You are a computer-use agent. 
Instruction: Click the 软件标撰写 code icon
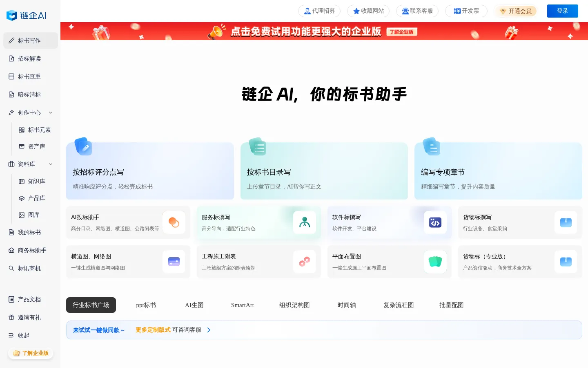(x=435, y=222)
